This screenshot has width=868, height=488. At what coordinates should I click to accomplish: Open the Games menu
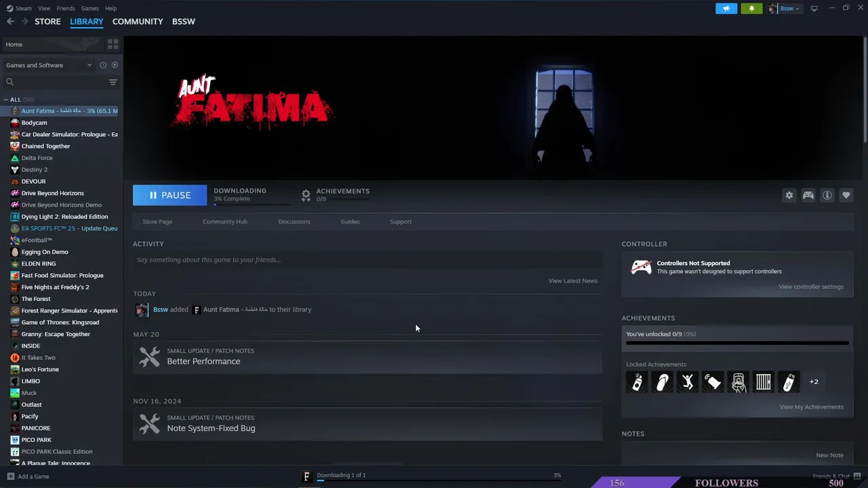[90, 8]
